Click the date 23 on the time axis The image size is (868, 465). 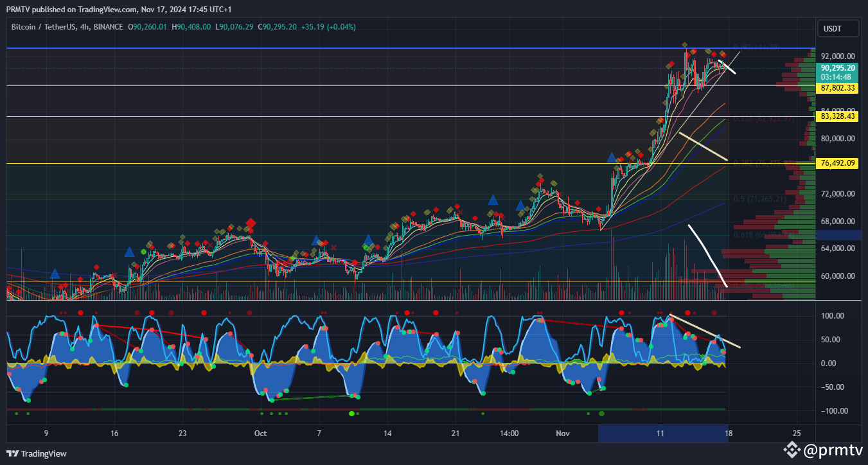point(183,434)
